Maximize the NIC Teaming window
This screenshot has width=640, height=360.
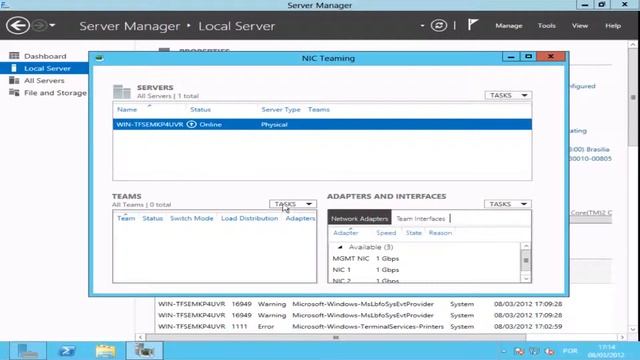coord(528,57)
